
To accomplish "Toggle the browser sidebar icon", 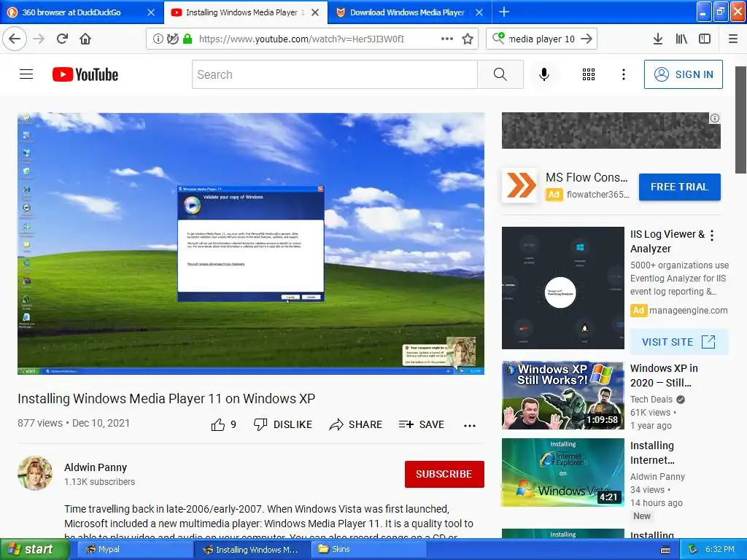I will [705, 39].
